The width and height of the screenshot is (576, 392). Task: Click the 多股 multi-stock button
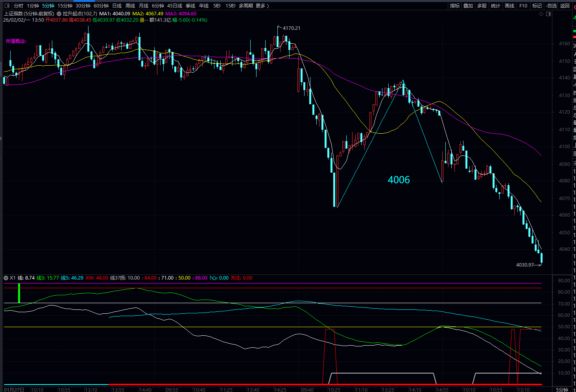pyautogui.click(x=482, y=6)
